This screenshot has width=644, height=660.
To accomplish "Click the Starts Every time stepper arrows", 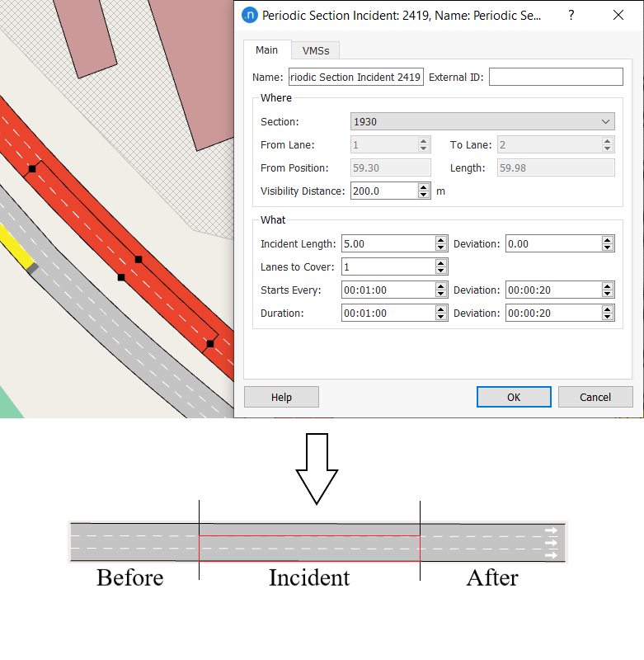I will (441, 290).
